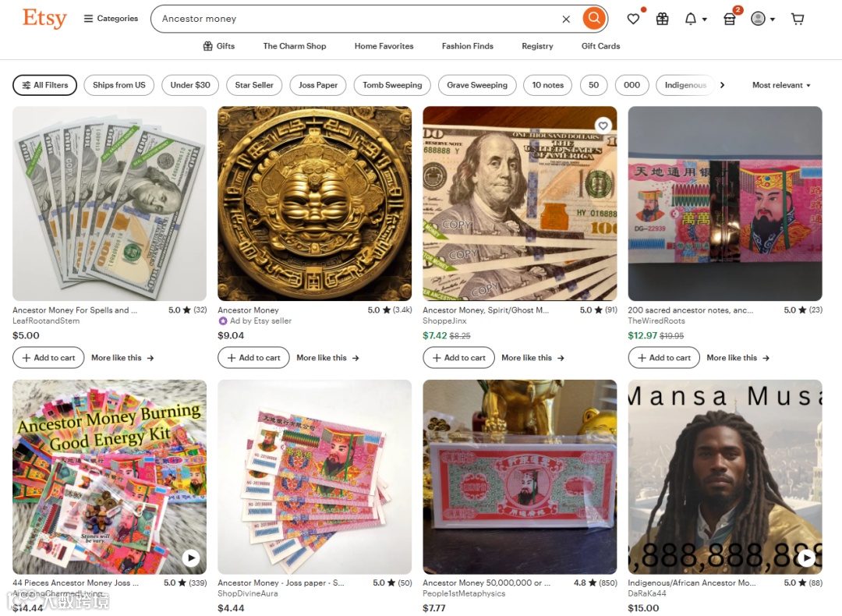Viewport: 842px width, 616px height.
Task: Open the golden coin Ancestor Money thumbnail
Action: pyautogui.click(x=315, y=204)
